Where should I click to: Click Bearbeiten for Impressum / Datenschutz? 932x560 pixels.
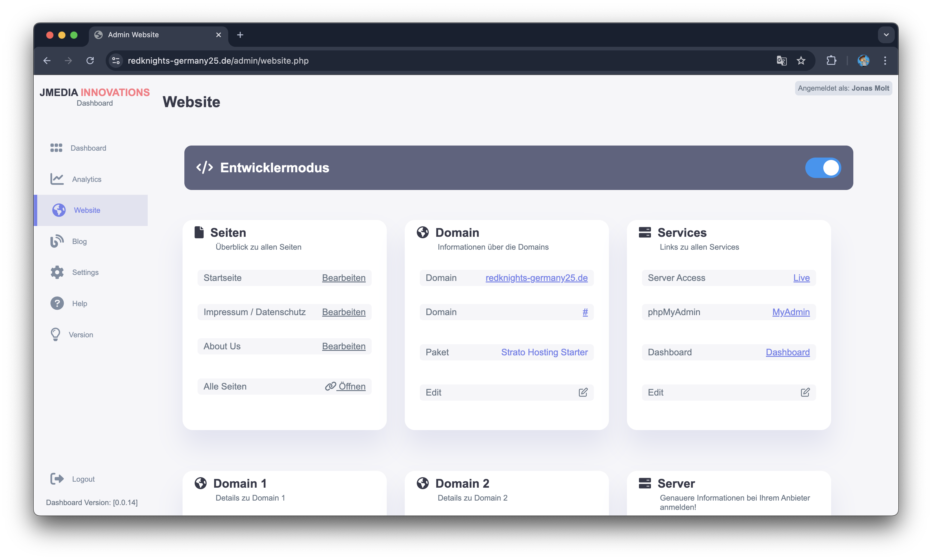point(343,312)
